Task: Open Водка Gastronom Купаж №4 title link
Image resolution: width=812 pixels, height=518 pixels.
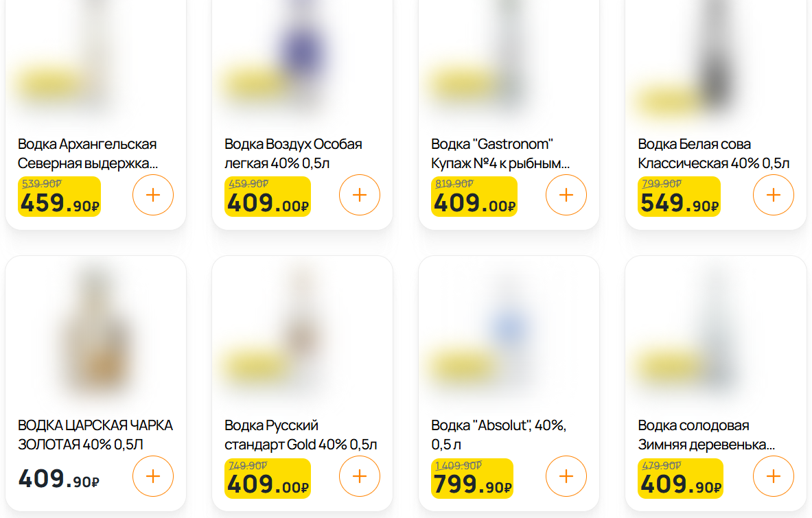Action: [x=500, y=154]
